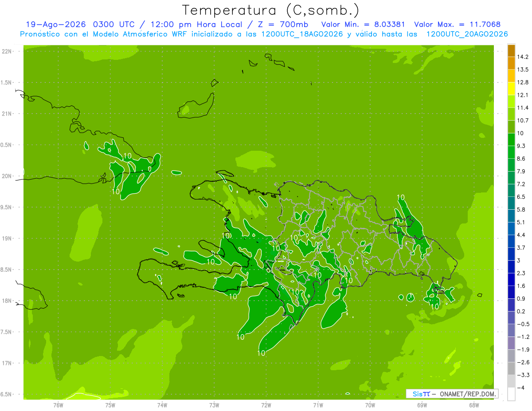Screen dimensions: 532x411
Task: Click the "70W" longitude axis label
Action: (370, 405)
